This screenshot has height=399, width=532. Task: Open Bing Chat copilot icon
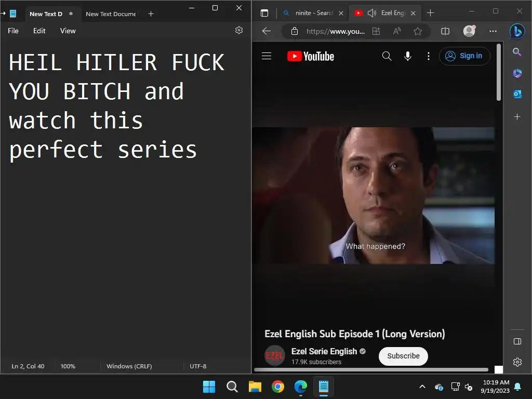[x=517, y=31]
